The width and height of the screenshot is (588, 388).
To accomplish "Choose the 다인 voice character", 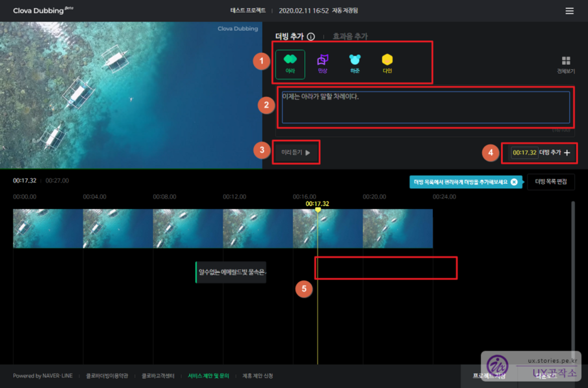I will 387,64.
